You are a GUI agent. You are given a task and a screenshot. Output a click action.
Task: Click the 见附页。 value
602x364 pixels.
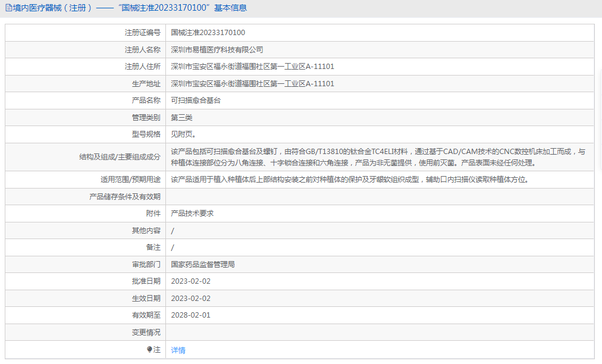tap(184, 134)
